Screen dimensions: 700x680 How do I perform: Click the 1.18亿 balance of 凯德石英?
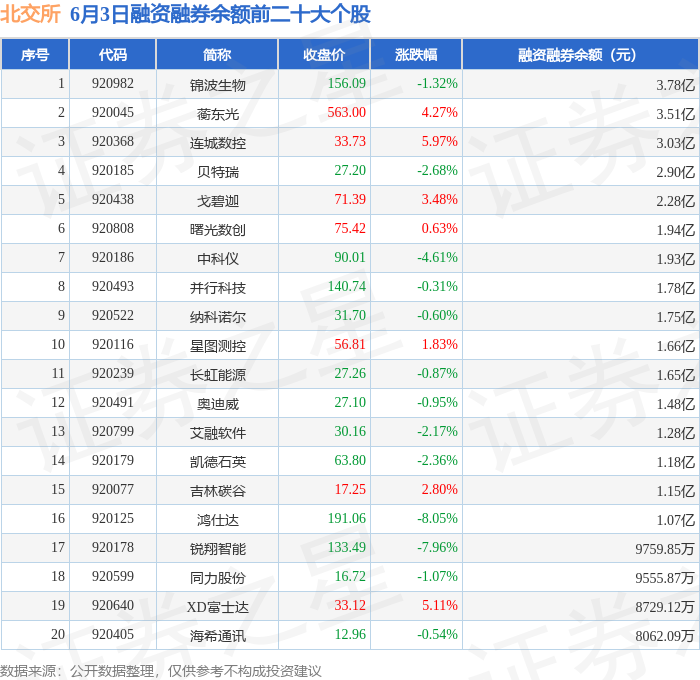[x=675, y=462]
